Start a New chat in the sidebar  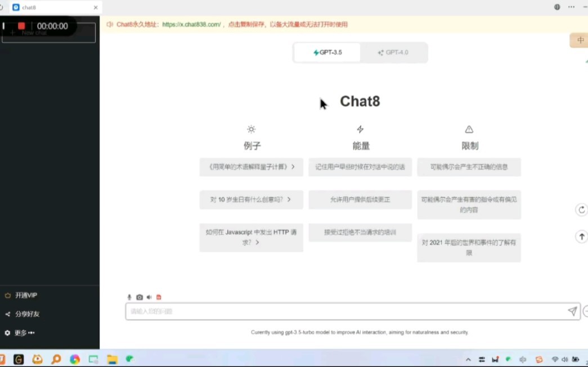(x=49, y=33)
